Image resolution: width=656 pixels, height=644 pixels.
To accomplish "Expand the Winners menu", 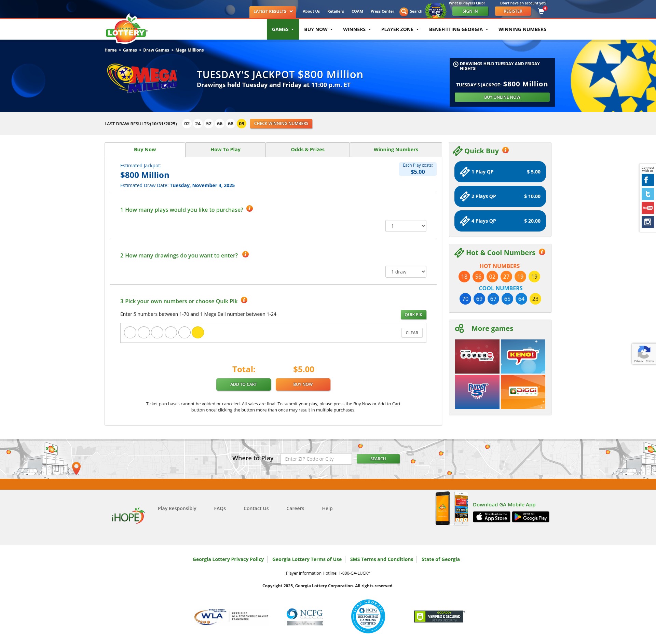I will point(357,29).
